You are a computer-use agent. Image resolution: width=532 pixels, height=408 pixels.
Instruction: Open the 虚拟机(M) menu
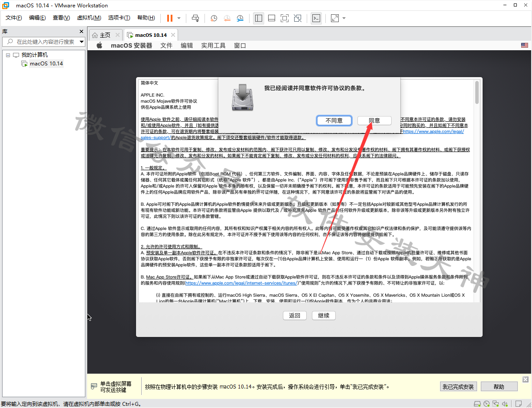89,18
